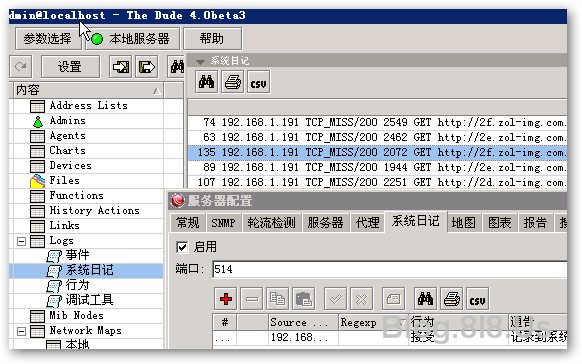Viewport: 582px width, 364px height.
Task: Click binoculars find icon in 服务器配置 dialog
Action: pyautogui.click(x=425, y=299)
